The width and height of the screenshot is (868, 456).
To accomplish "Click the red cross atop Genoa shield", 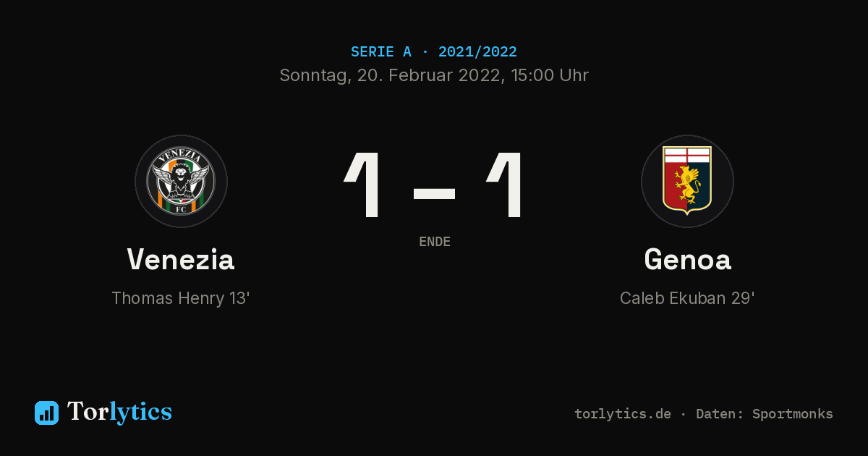I will (687, 156).
